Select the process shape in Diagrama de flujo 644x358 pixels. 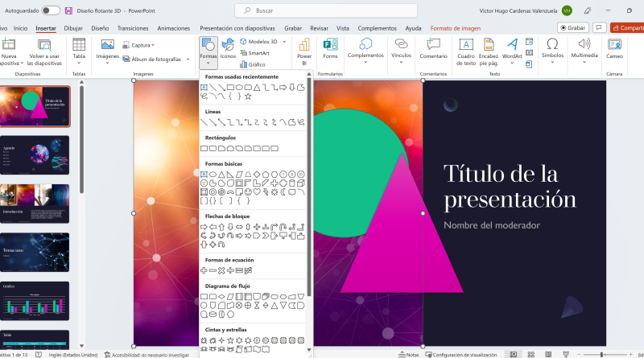[204, 296]
